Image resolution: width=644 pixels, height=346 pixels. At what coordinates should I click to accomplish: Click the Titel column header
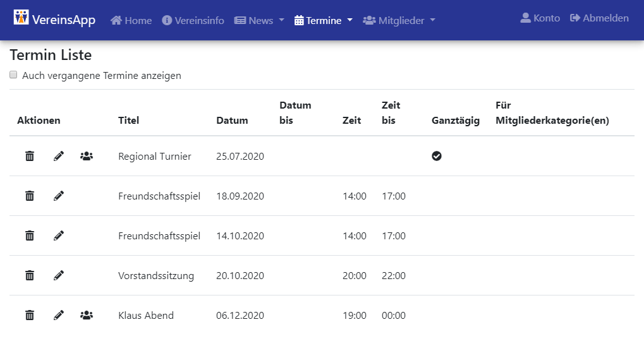128,120
